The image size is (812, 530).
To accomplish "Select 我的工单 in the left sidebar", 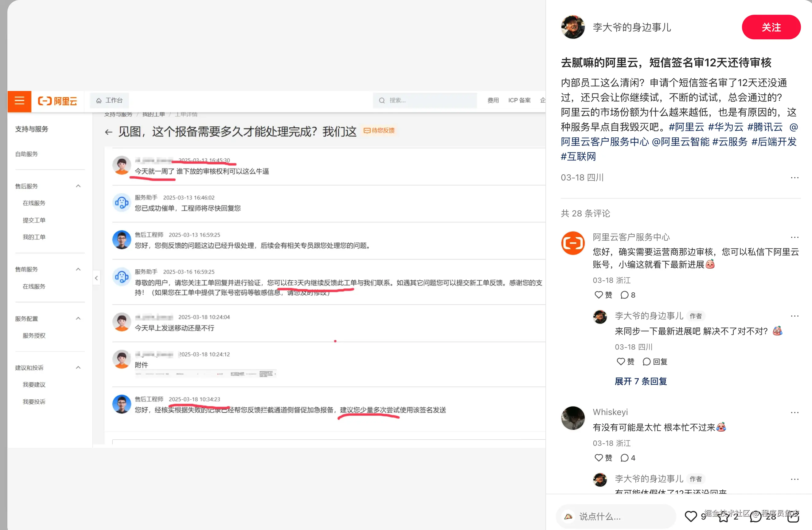I will (x=34, y=237).
